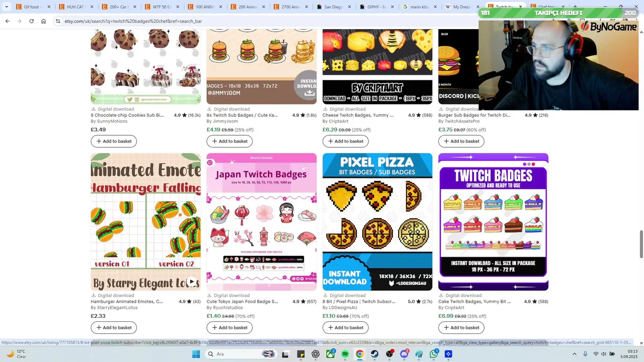This screenshot has width=644, height=362.
Task: Open Cake Twitch Badges listing image
Action: [493, 222]
